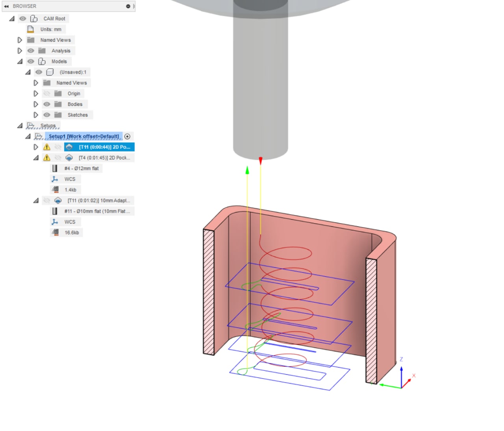
Task: Click the Analysis folder icon
Action: pos(42,50)
